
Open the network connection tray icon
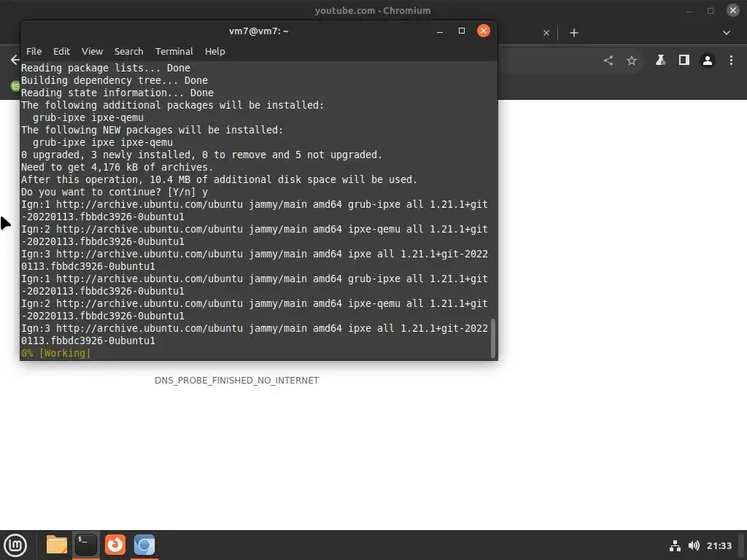point(675,545)
